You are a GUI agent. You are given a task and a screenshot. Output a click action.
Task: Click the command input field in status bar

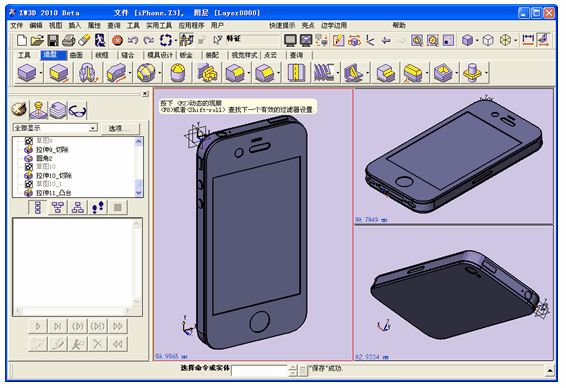coord(259,370)
